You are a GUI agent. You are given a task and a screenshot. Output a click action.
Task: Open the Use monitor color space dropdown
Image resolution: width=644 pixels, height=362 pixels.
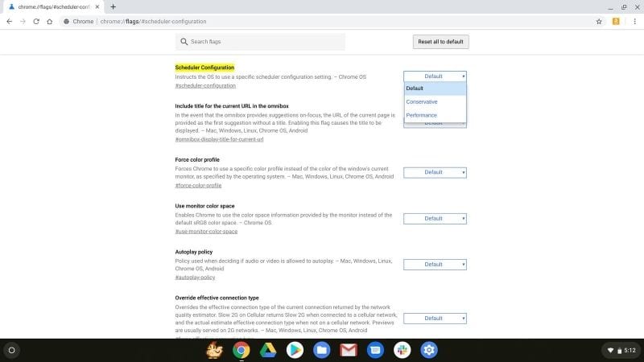435,218
